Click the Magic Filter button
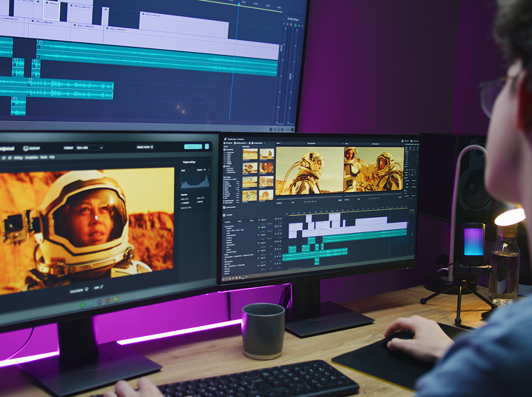532x397 pixels. pos(145,147)
